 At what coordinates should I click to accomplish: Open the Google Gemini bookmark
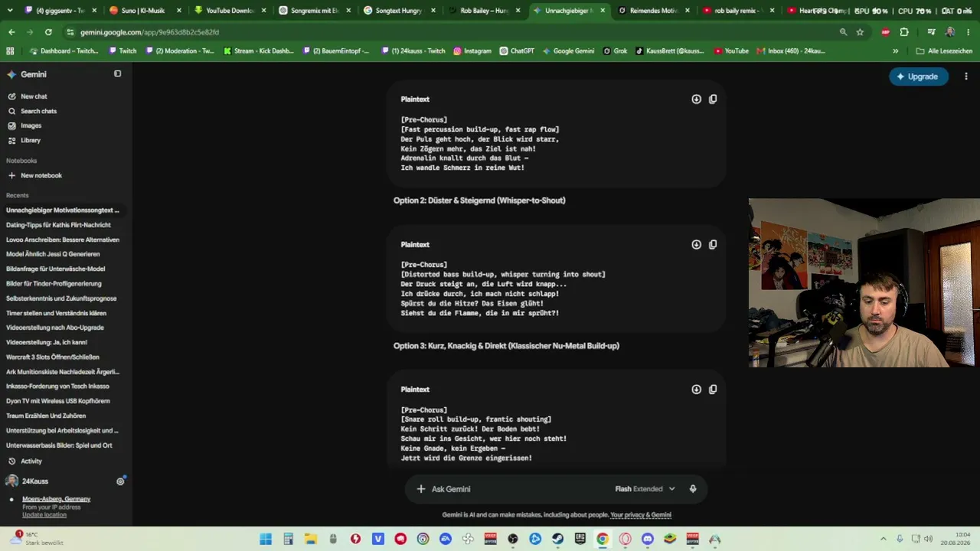pyautogui.click(x=568, y=51)
